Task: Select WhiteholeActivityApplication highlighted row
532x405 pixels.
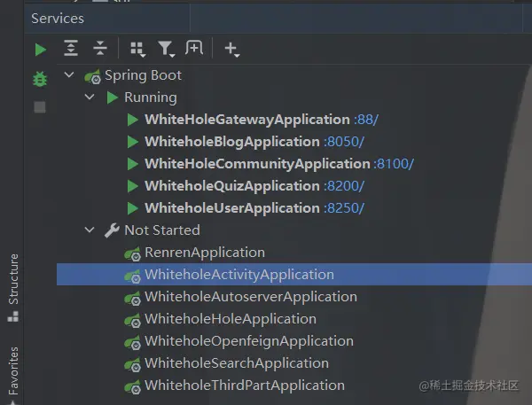Action: pos(294,275)
